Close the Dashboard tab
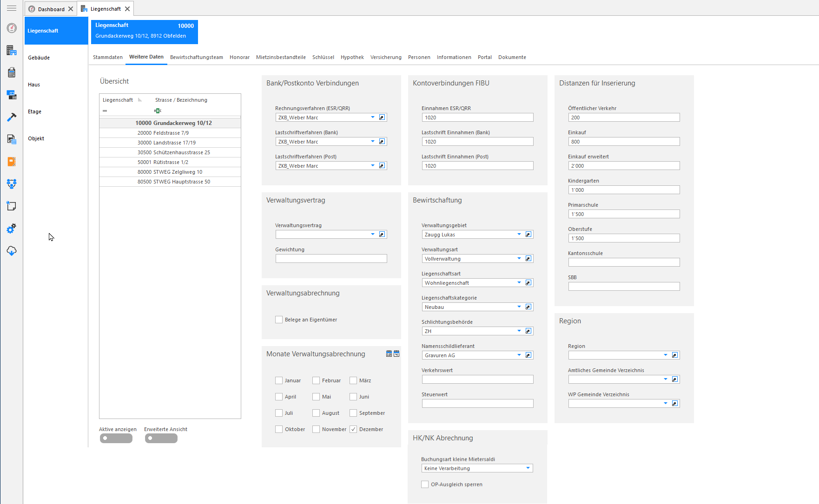The width and height of the screenshot is (819, 504). coord(71,9)
